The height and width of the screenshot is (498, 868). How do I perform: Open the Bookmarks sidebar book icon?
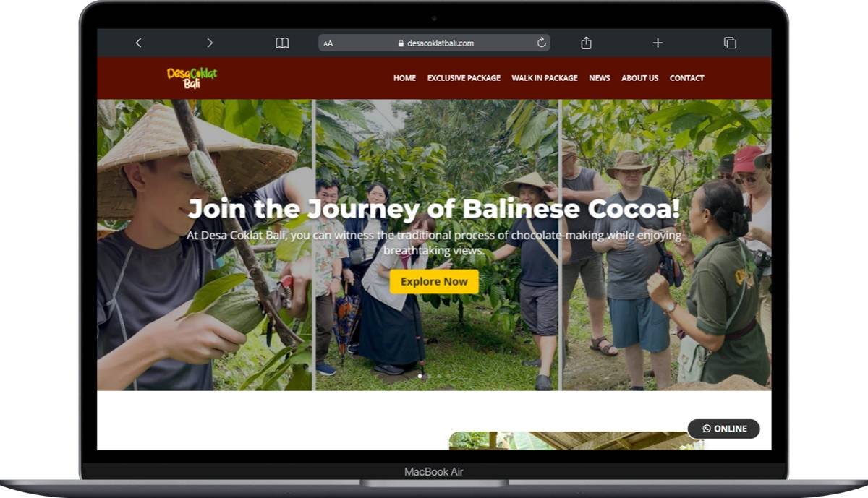coord(281,43)
